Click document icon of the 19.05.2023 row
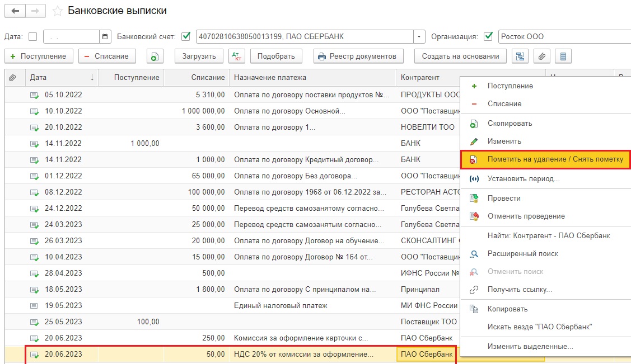631x364 pixels. [35, 306]
